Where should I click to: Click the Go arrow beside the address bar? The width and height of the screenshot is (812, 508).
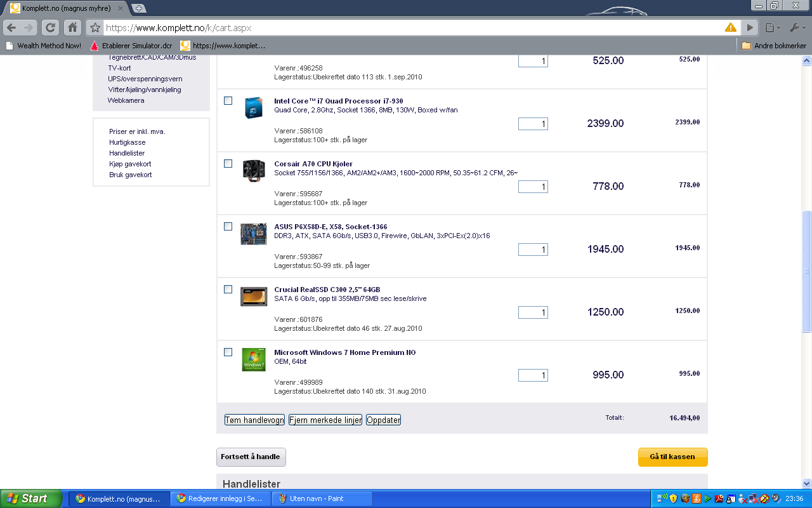click(750, 28)
